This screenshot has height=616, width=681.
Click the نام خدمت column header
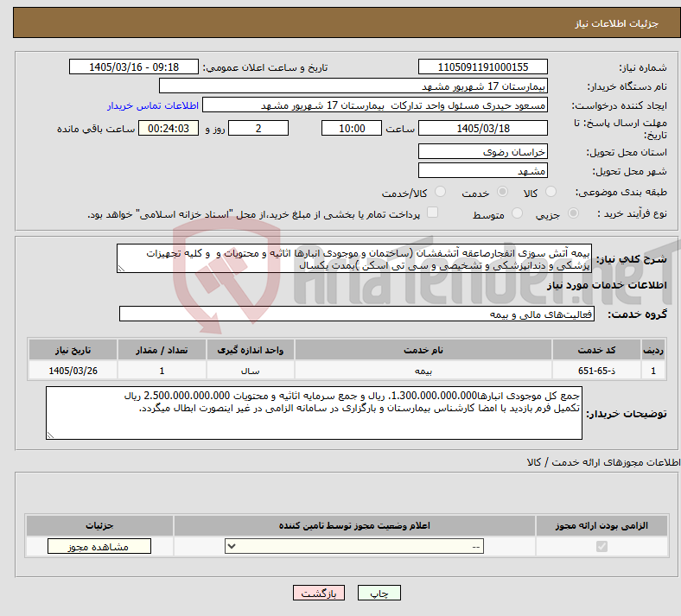(423, 350)
